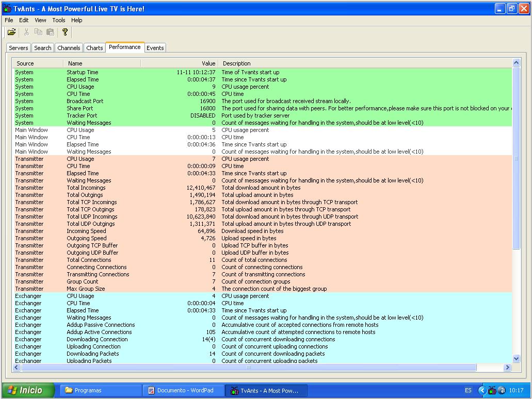Click the vertical scrollbar up arrow
Image resolution: width=532 pixels, height=399 pixels.
pos(516,62)
